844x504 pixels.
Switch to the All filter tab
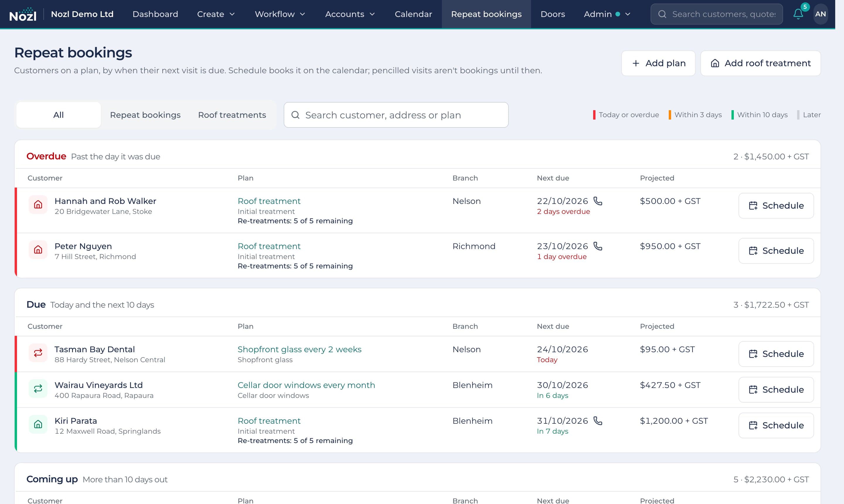click(58, 115)
